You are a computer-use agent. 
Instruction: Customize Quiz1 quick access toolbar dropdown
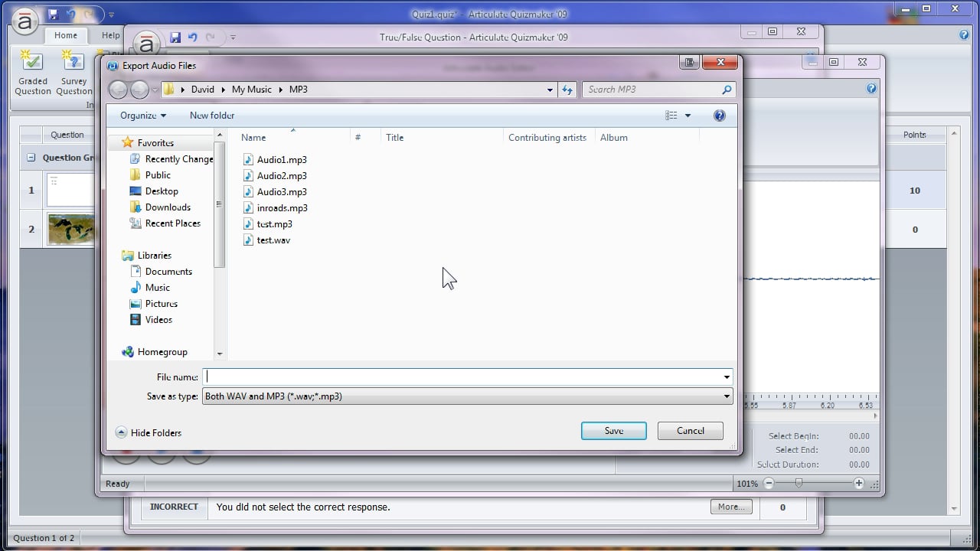(111, 15)
